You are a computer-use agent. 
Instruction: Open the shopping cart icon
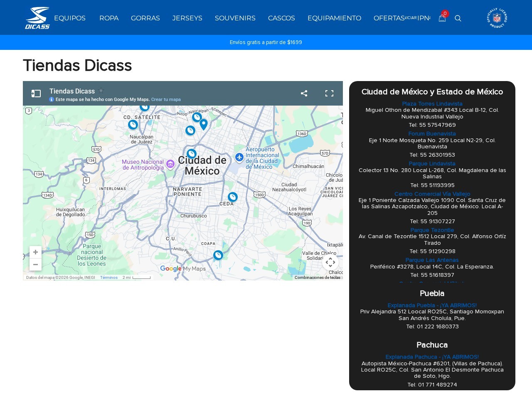442,18
